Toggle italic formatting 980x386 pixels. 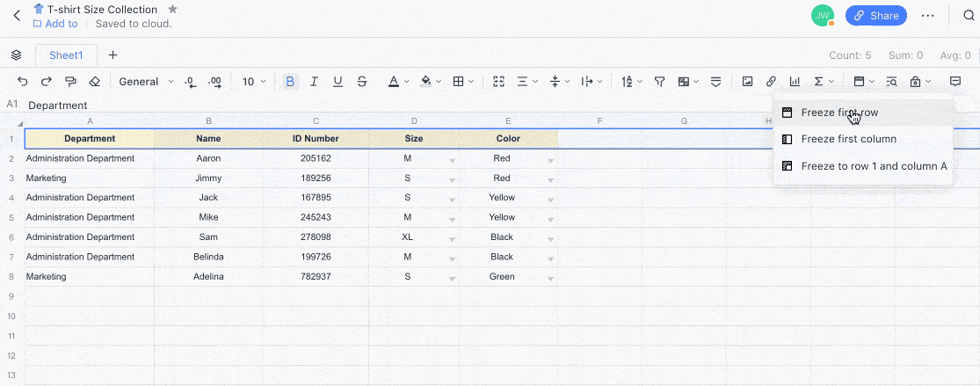click(314, 82)
